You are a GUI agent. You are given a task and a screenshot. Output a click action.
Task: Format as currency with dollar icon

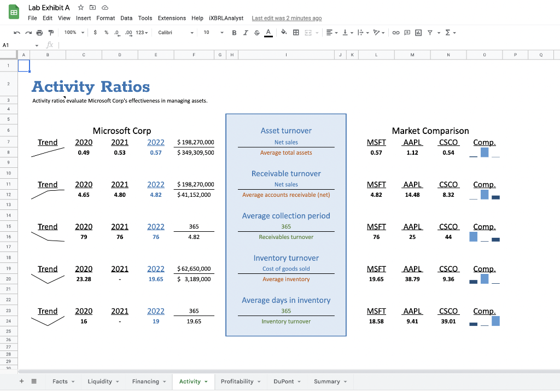(95, 32)
